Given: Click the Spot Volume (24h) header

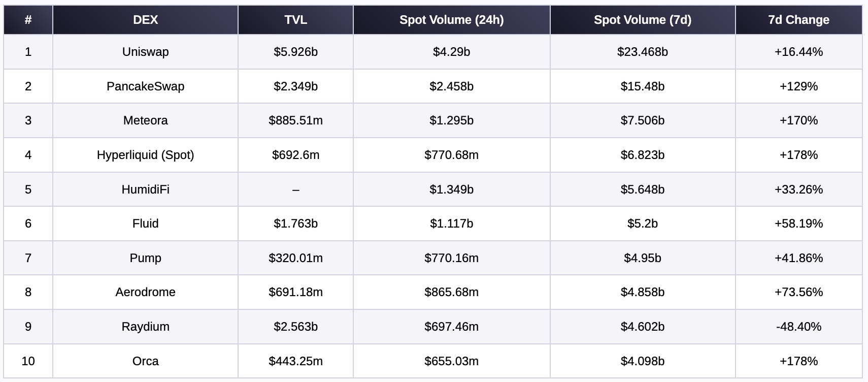Looking at the screenshot, I should click(451, 20).
